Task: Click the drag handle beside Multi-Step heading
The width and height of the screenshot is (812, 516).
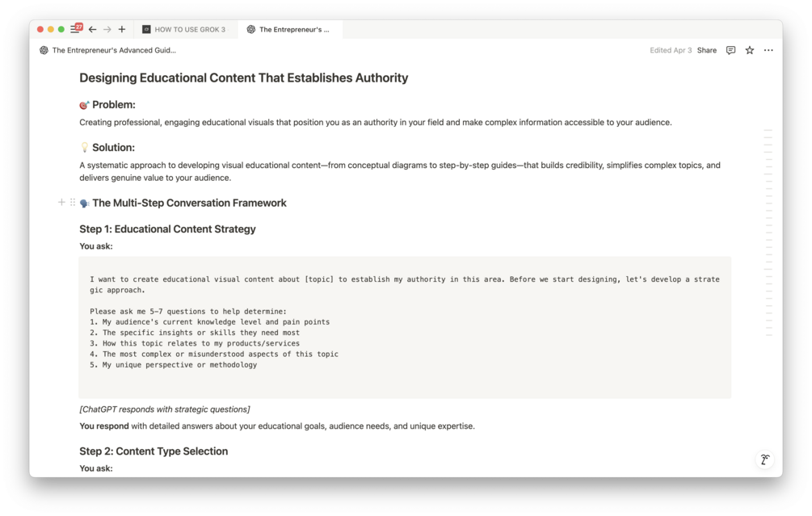Action: 73,203
